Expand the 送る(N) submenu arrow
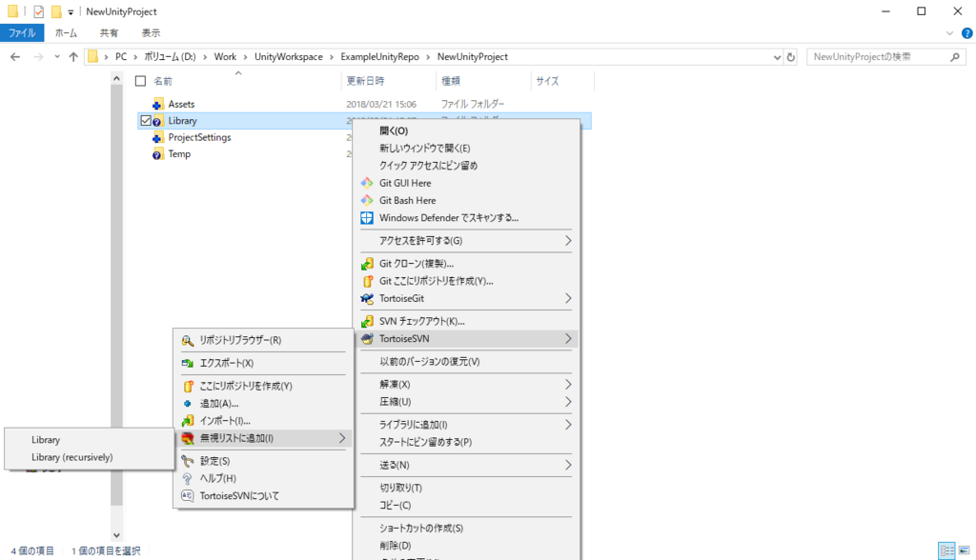Screen dimensions: 976x560 point(568,465)
